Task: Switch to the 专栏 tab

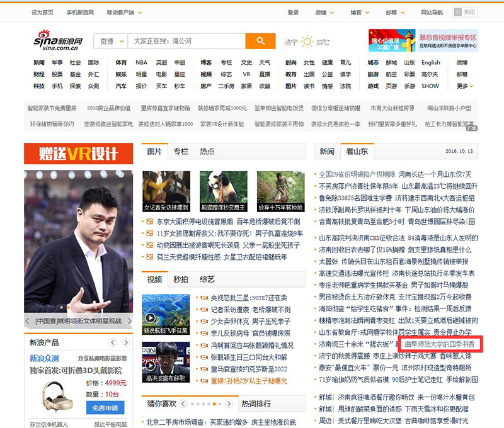Action: pyautogui.click(x=181, y=151)
